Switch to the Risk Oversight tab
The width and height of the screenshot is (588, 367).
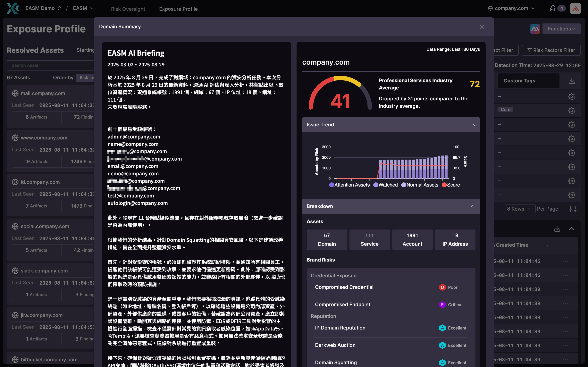click(x=128, y=9)
